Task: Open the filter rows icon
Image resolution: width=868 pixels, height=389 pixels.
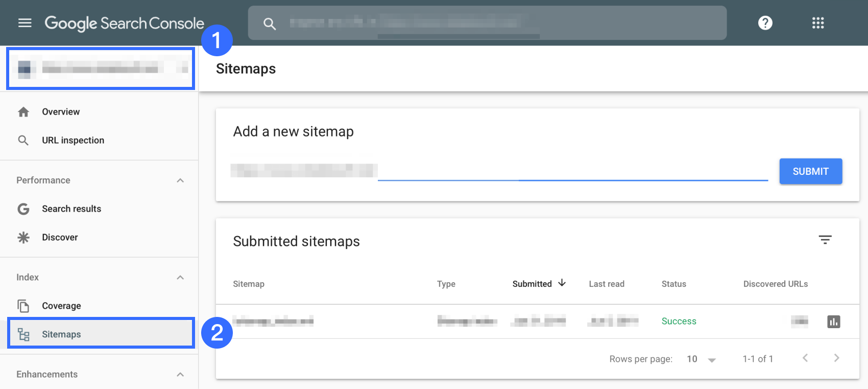Action: tap(825, 240)
